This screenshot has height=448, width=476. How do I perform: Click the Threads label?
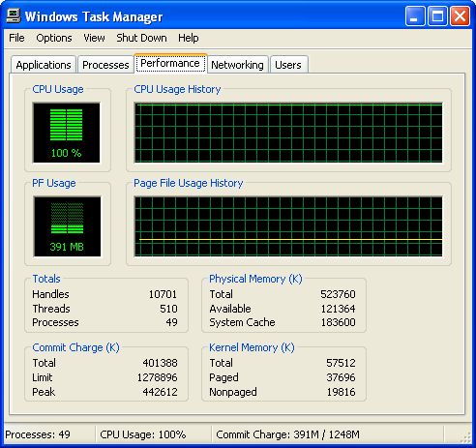[x=51, y=309]
